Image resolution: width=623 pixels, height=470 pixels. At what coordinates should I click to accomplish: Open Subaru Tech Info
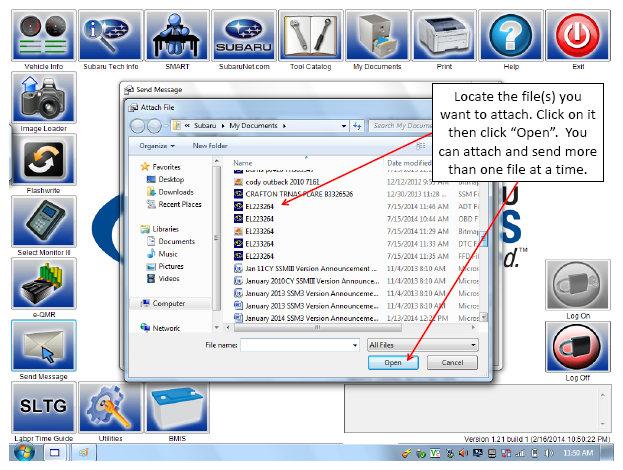pos(110,36)
